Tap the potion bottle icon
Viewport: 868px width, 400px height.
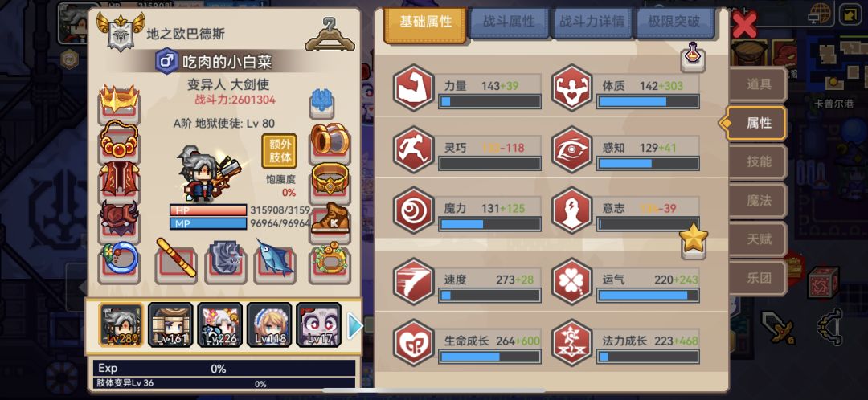click(693, 56)
